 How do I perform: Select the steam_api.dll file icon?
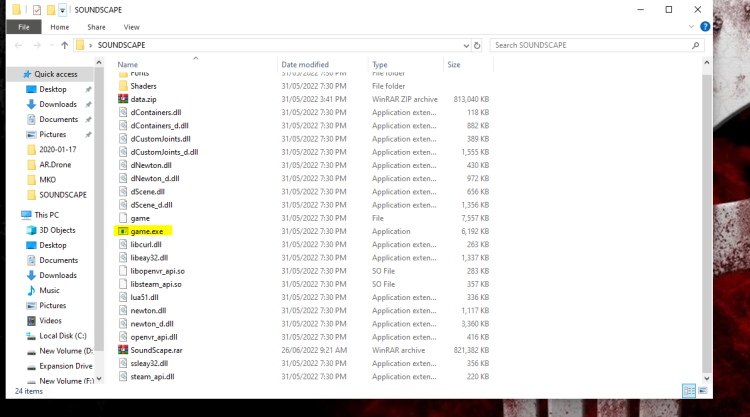click(x=123, y=376)
